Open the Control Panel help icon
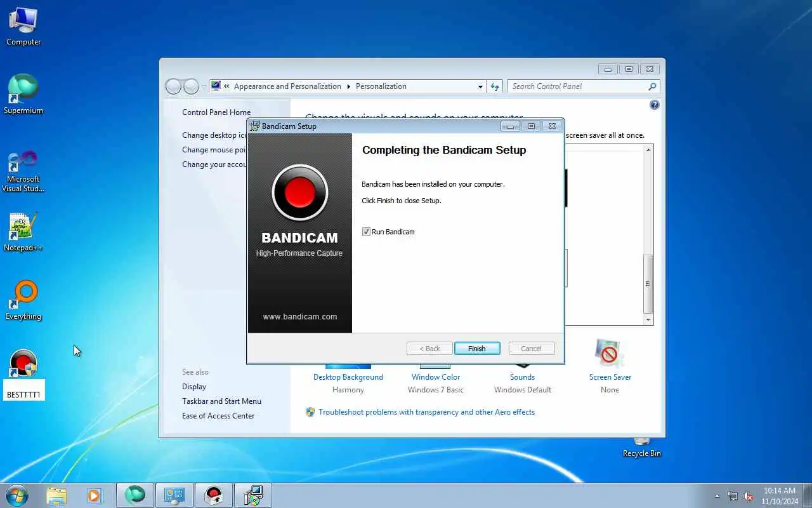Screen dimensions: 812x508 (654, 105)
